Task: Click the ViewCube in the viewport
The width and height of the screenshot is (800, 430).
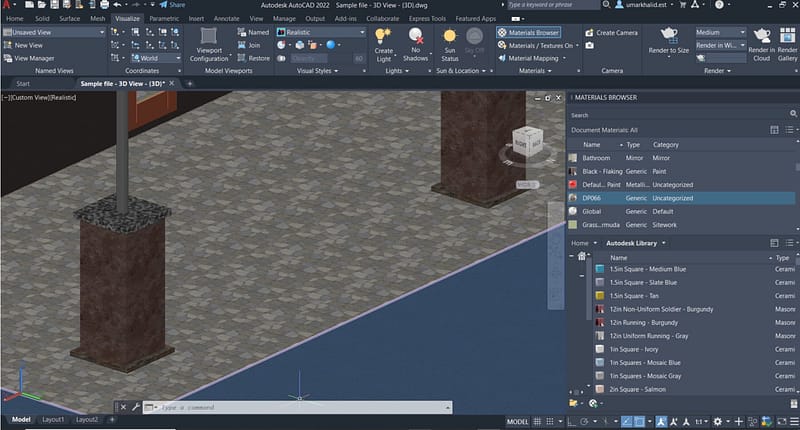Action: coord(526,143)
